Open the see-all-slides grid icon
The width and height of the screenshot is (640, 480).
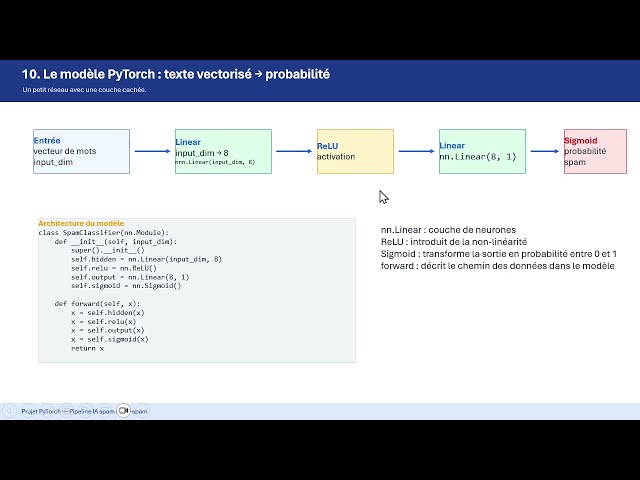pos(66,411)
